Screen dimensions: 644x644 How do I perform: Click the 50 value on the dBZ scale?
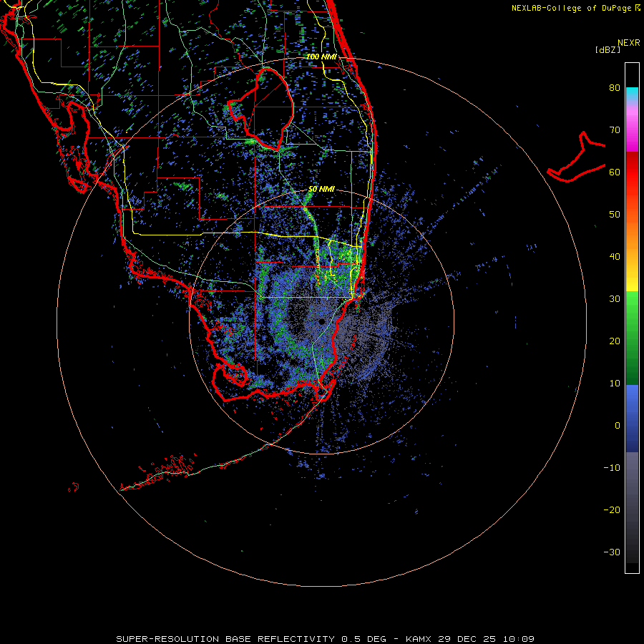615,215
